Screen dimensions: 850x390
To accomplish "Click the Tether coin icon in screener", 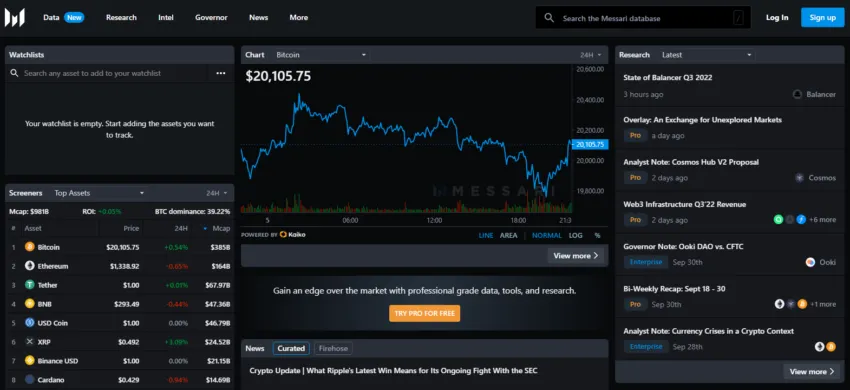I will (29, 285).
